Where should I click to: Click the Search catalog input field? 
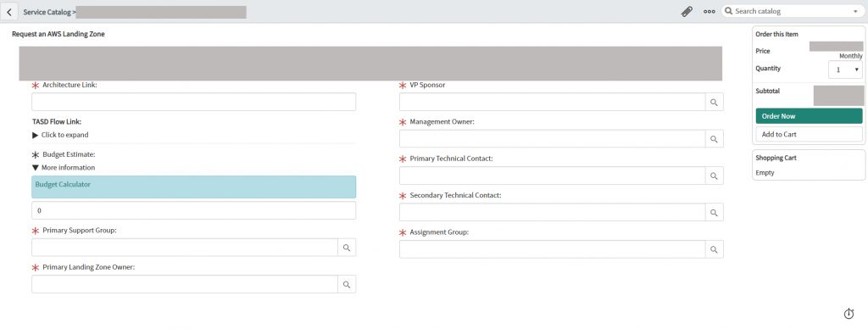pos(792,11)
